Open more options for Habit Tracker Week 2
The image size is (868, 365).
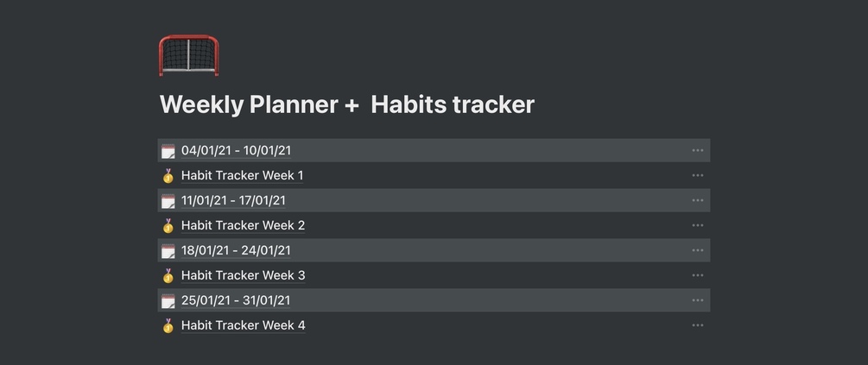[x=698, y=226]
